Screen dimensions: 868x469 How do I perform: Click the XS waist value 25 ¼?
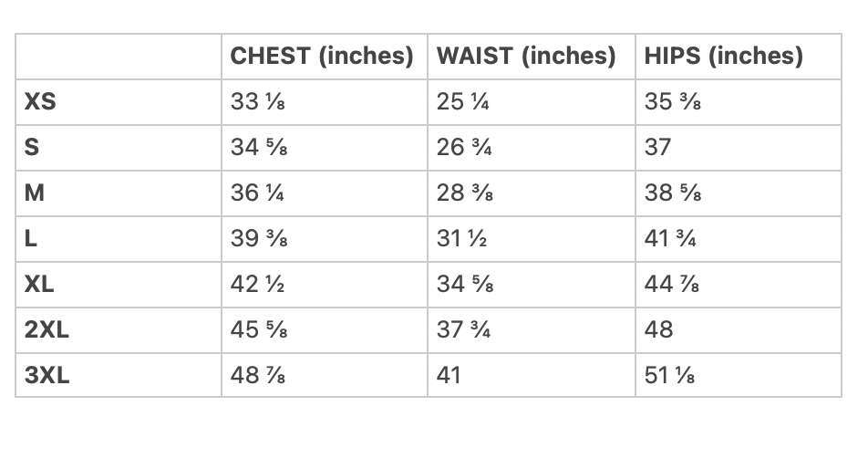pos(463,102)
